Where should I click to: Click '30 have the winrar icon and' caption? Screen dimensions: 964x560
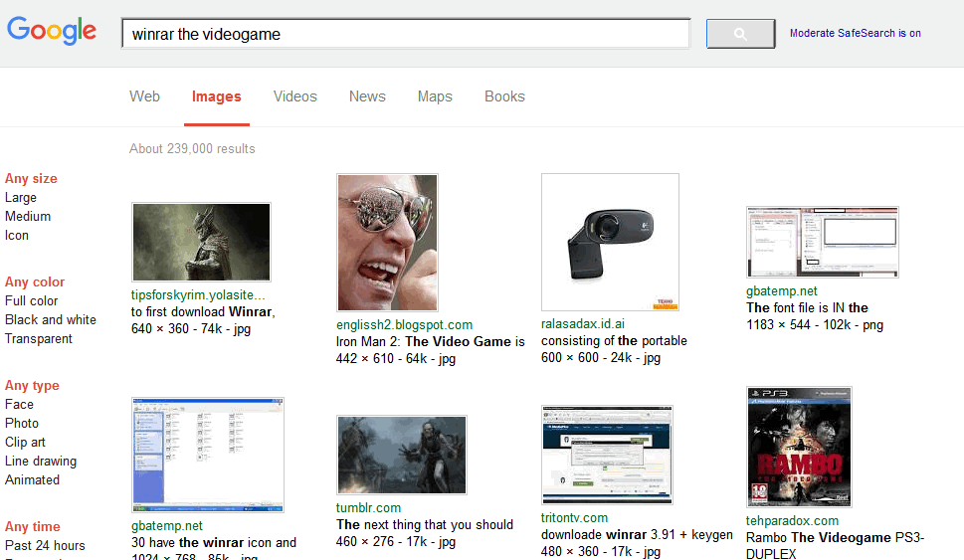(x=213, y=543)
